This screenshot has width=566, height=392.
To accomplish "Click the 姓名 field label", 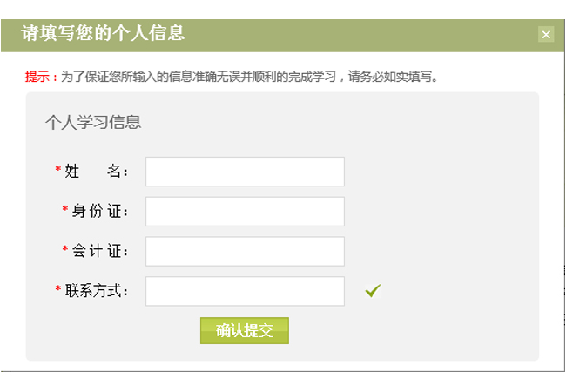I will coord(96,171).
